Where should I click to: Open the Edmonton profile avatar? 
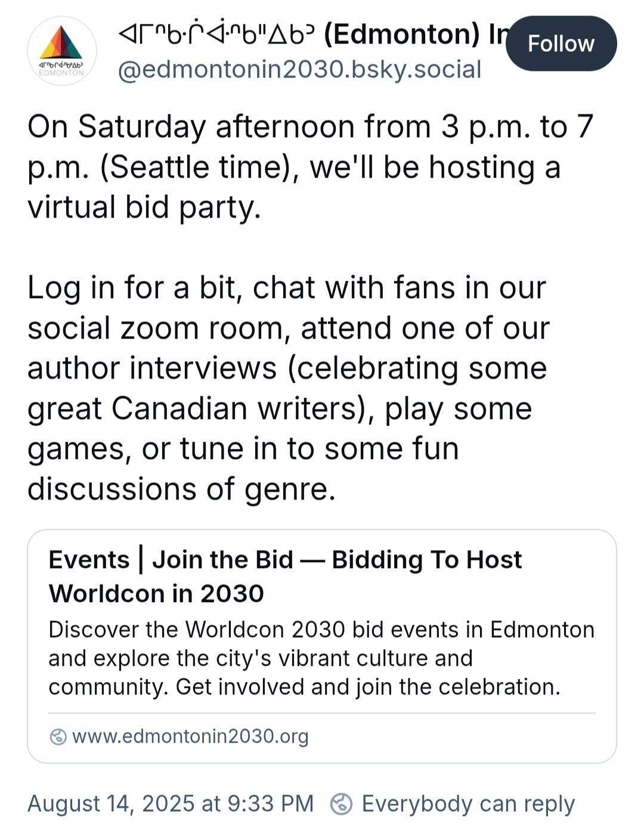coord(62,51)
